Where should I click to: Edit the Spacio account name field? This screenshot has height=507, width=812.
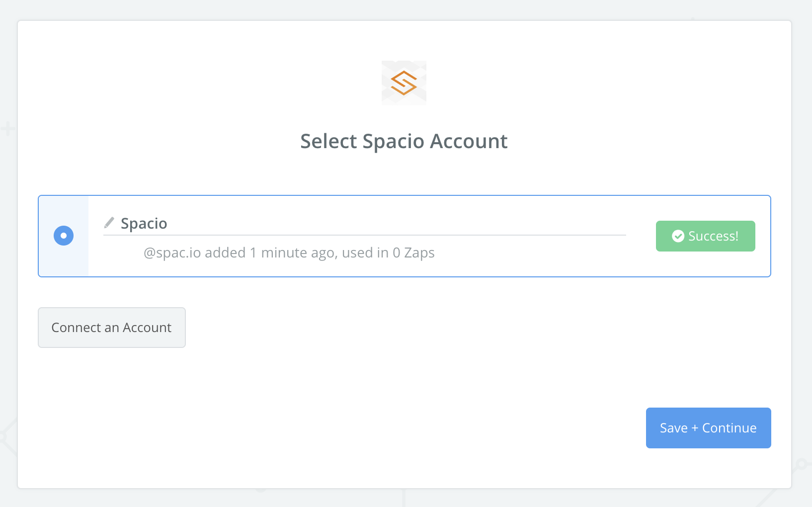point(364,224)
